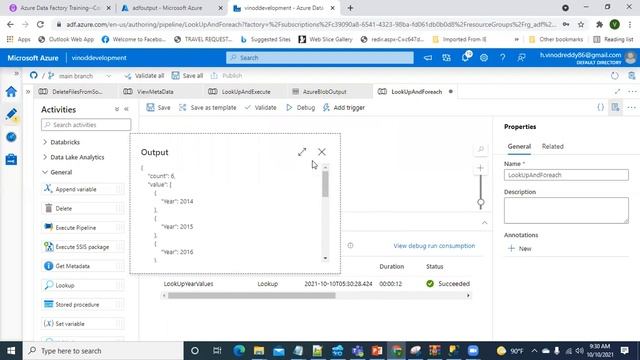Click the Azure notifications bell icon
Screen dimensions: 640x360
point(465,58)
